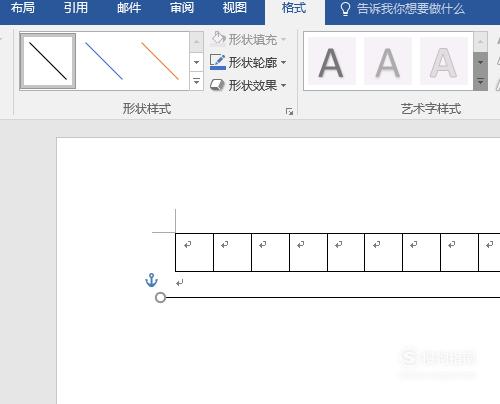This screenshot has height=404, width=500.
Task: Expand the full shape styles gallery
Action: [x=196, y=81]
